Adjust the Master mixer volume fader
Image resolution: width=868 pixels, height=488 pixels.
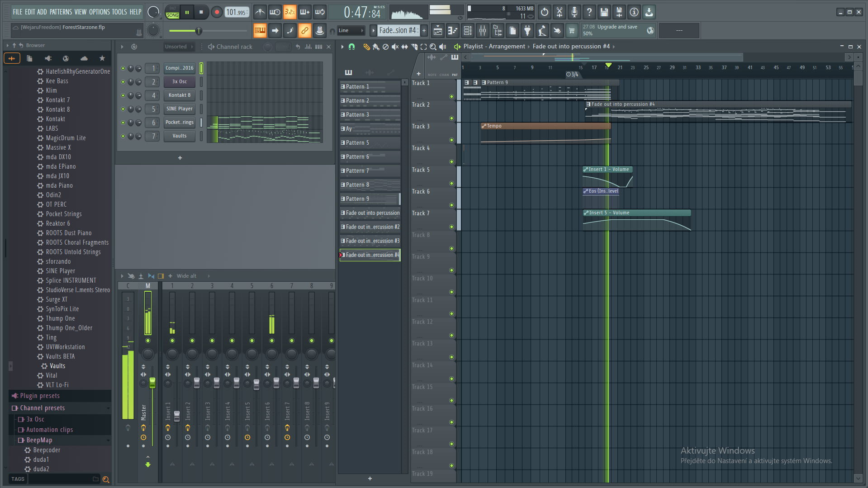click(x=152, y=383)
